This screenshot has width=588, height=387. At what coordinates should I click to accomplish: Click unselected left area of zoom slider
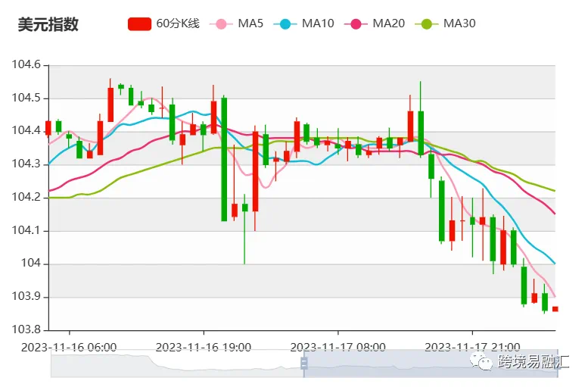[174, 364]
